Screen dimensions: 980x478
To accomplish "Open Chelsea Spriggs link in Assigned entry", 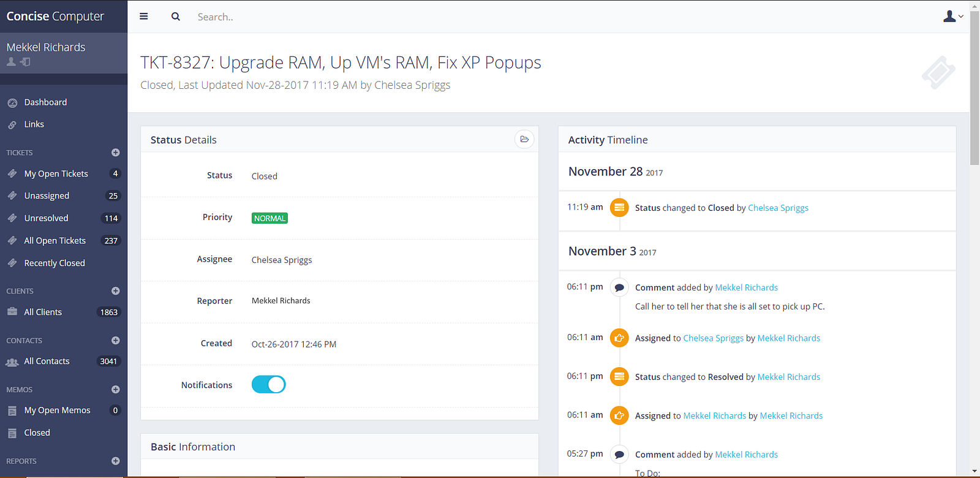I will click(714, 338).
